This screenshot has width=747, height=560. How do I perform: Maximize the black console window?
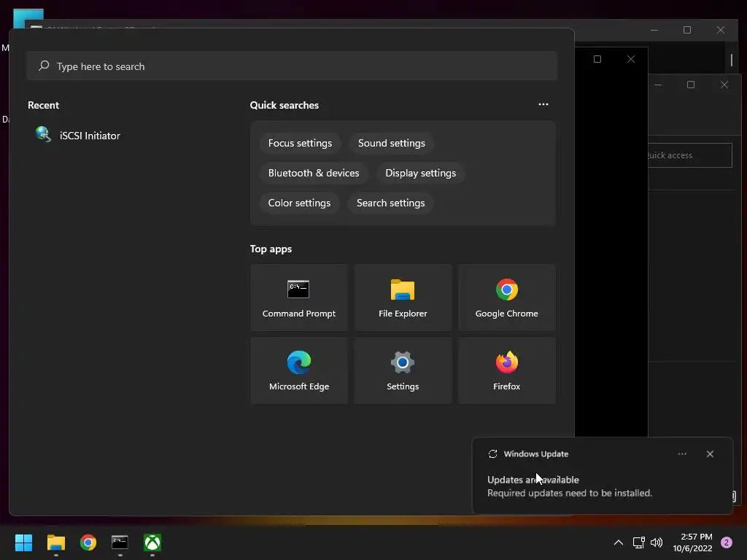pos(597,59)
